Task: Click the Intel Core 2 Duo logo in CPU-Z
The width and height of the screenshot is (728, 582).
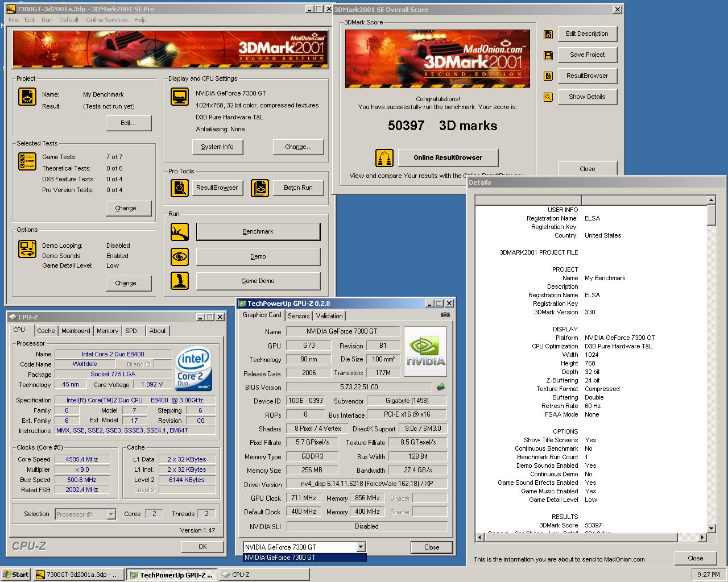Action: (x=194, y=368)
